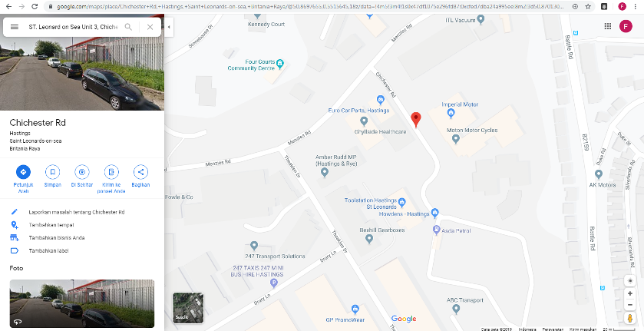
Task: Bookmark page with the star icon
Action: (588, 7)
